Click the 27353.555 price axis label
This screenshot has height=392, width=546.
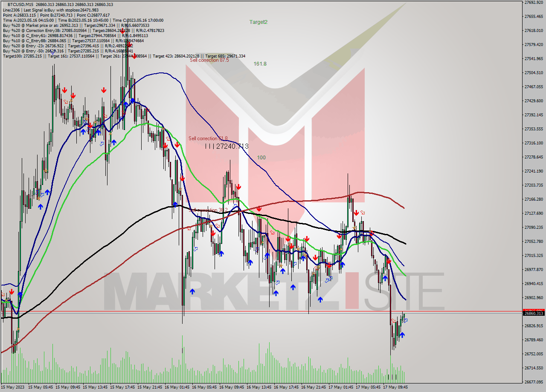point(534,129)
